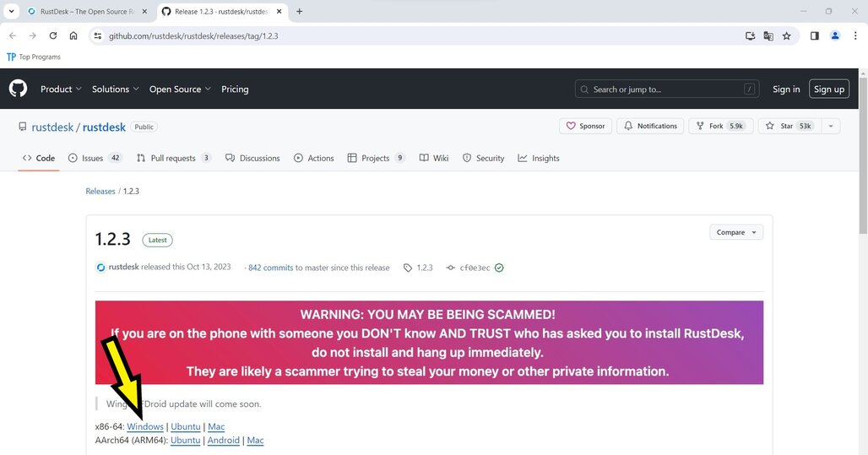Open the Security tab
Viewport: 868px width, 455px height.
pyautogui.click(x=483, y=159)
